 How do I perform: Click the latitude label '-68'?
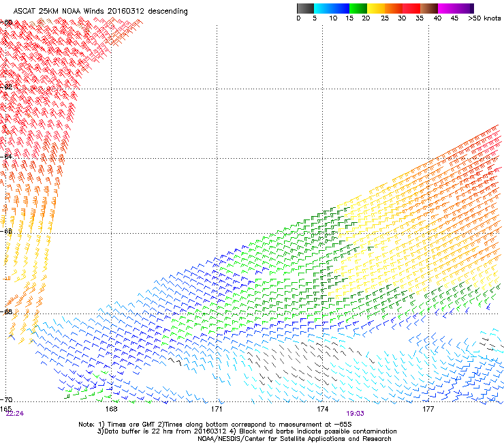6,311
